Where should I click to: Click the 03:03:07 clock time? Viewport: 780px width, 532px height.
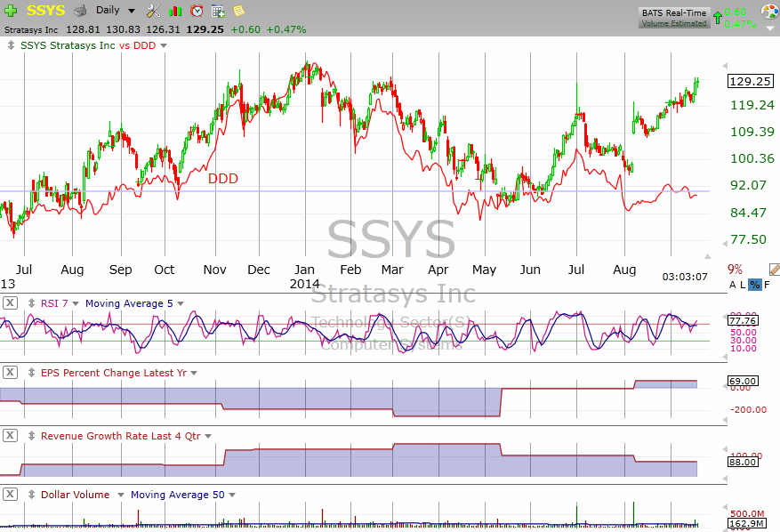point(685,277)
